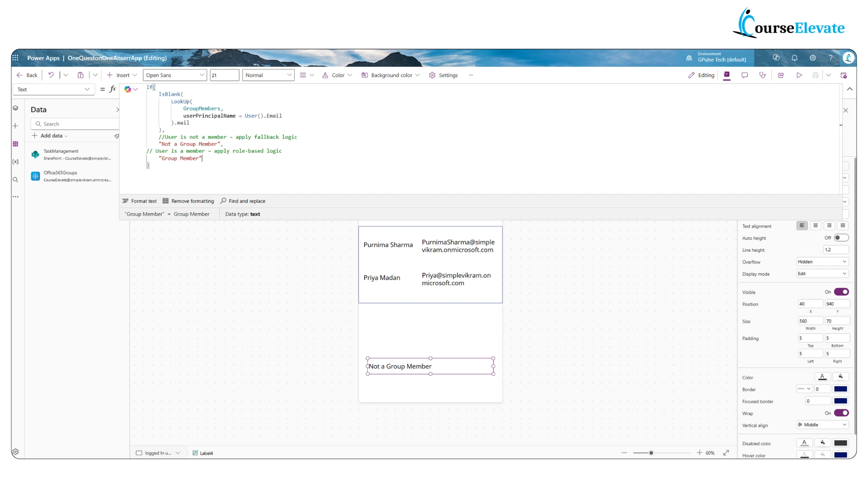Open the Tree view panel
Screen dimensions: 868x488
(x=15, y=108)
